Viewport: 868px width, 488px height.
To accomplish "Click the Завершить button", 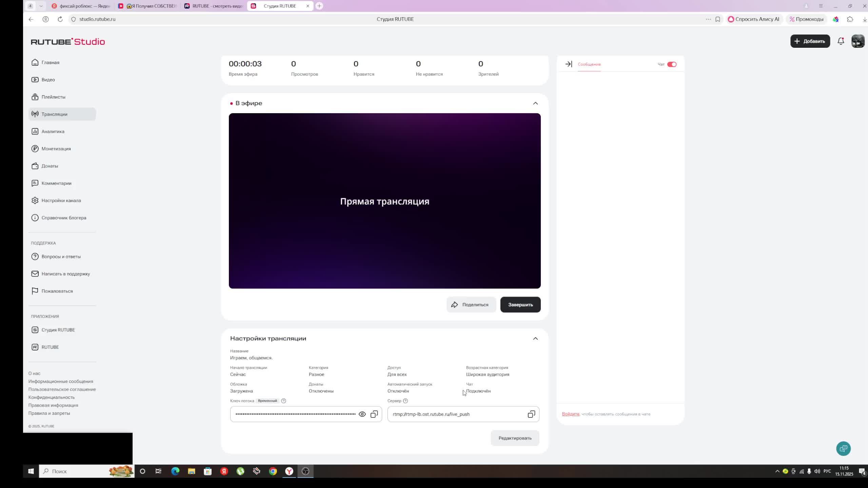I will point(520,305).
